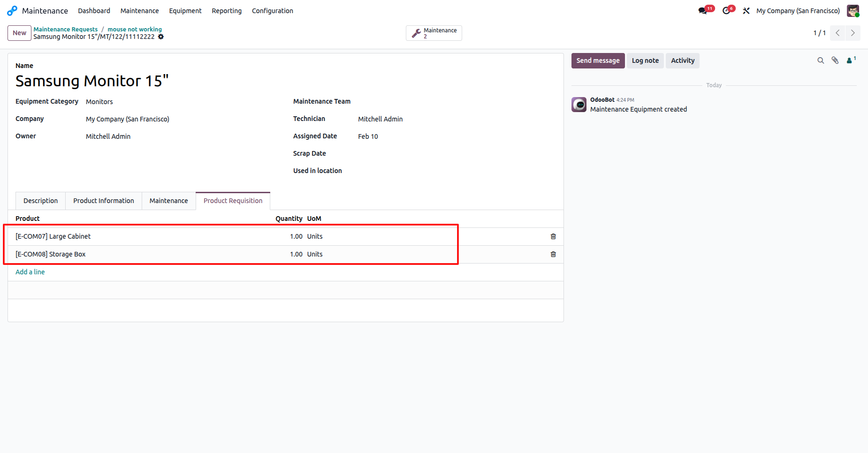This screenshot has height=453, width=868.
Task: Delete the Storage Box line
Action: 553,254
